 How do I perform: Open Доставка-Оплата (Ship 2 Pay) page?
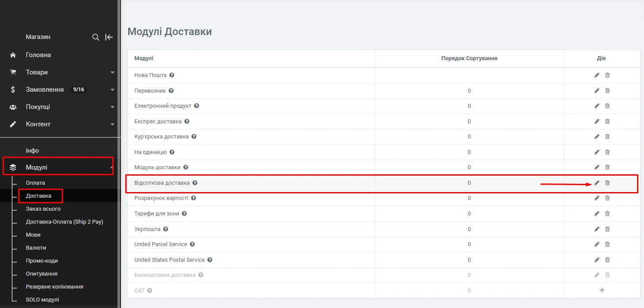(x=64, y=222)
